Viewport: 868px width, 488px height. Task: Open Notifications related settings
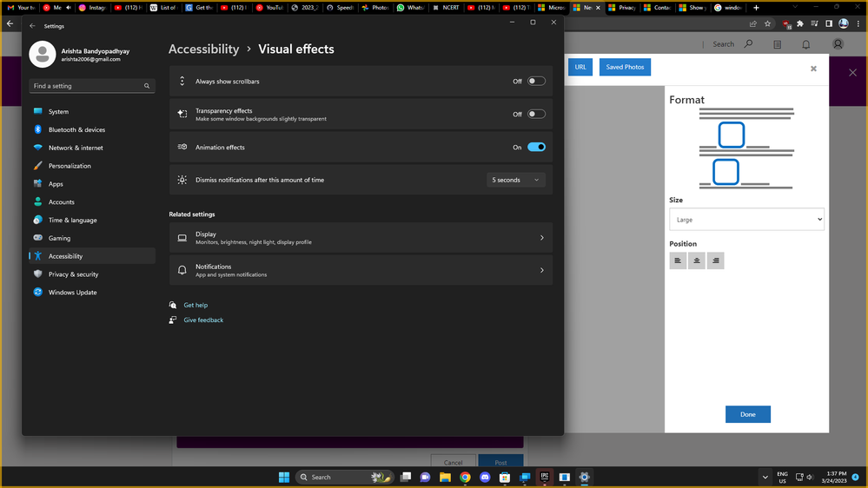(x=361, y=270)
